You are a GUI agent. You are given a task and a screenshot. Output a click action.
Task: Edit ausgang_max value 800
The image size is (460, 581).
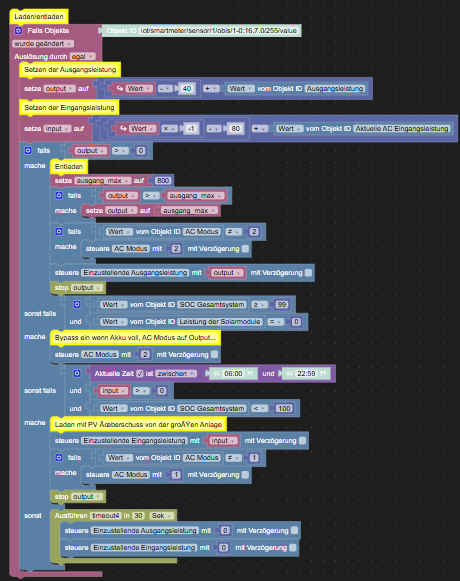163,181
